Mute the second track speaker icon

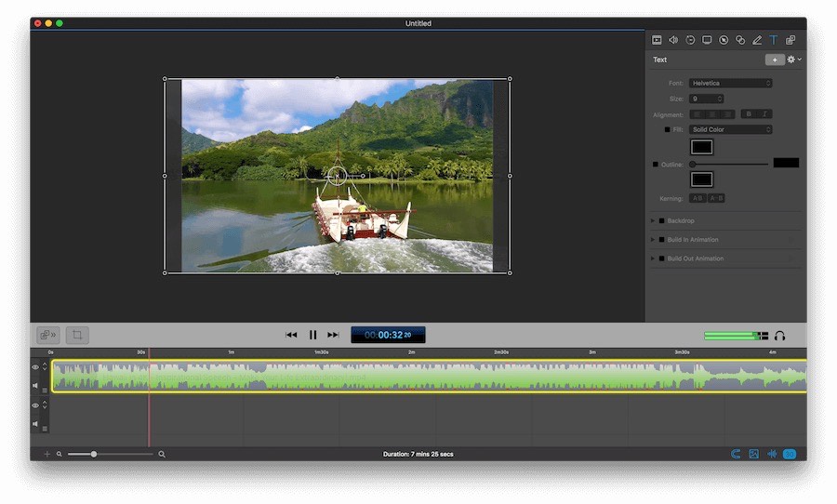click(35, 424)
